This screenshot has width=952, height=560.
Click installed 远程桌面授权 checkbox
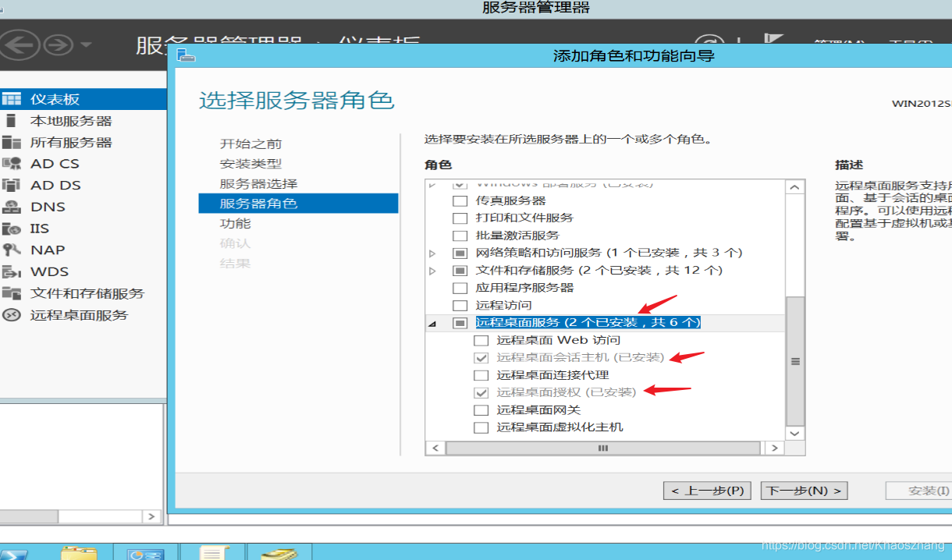tap(481, 392)
